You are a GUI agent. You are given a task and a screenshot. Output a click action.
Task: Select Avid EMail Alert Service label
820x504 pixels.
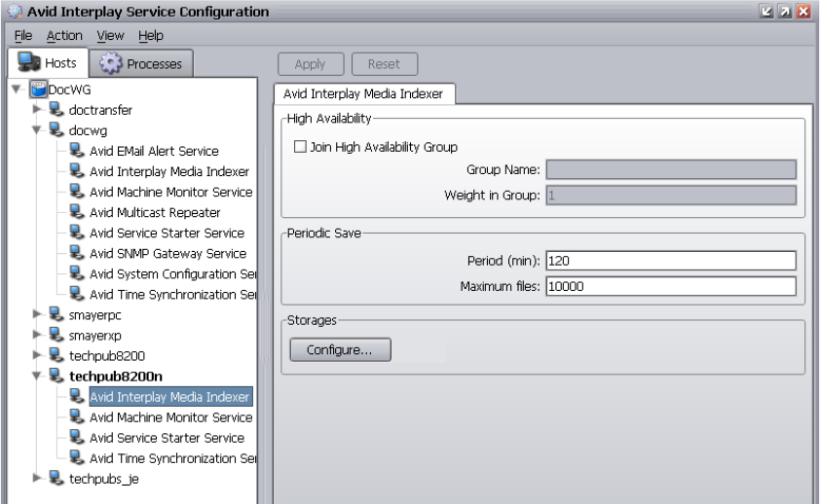[154, 151]
